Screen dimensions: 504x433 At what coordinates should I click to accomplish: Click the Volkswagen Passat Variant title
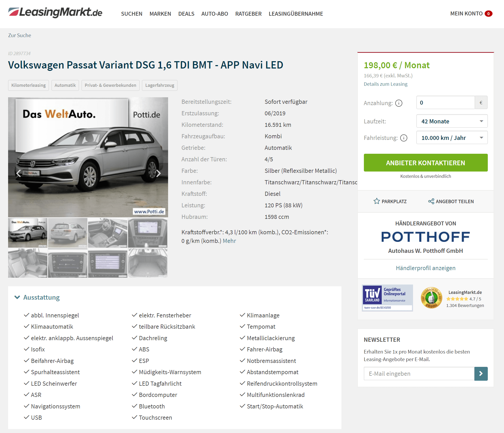coord(146,65)
